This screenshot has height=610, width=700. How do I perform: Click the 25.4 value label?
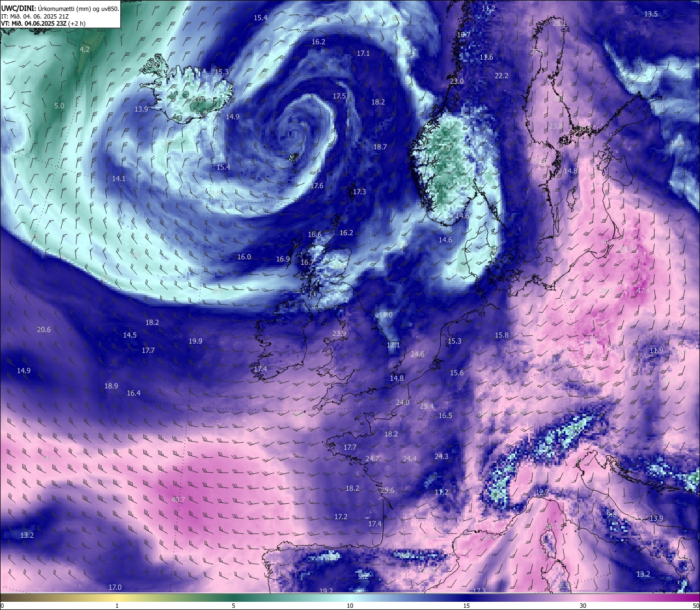click(x=427, y=406)
